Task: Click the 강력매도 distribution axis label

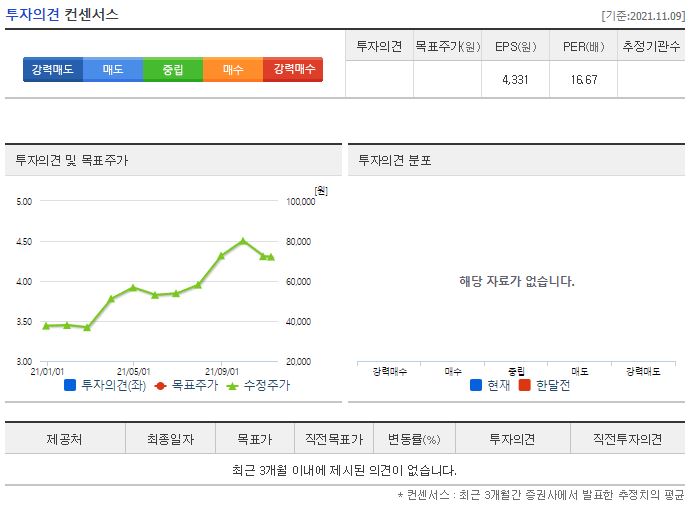Action: pos(643,372)
